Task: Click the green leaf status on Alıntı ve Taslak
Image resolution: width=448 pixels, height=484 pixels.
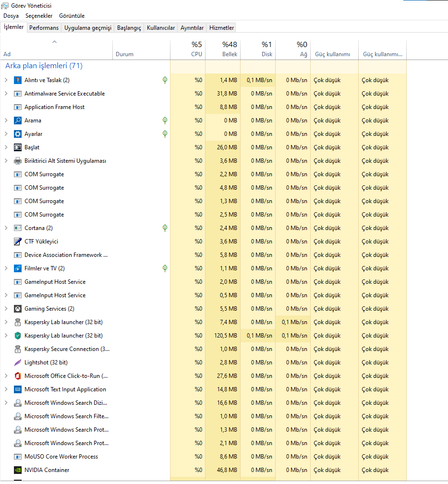Action: coord(165,80)
